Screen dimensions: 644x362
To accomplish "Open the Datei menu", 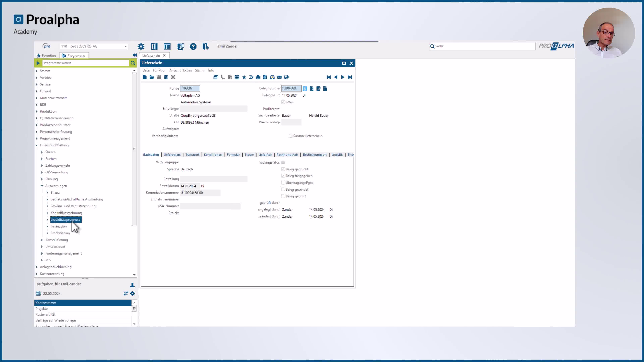I will pos(146,70).
